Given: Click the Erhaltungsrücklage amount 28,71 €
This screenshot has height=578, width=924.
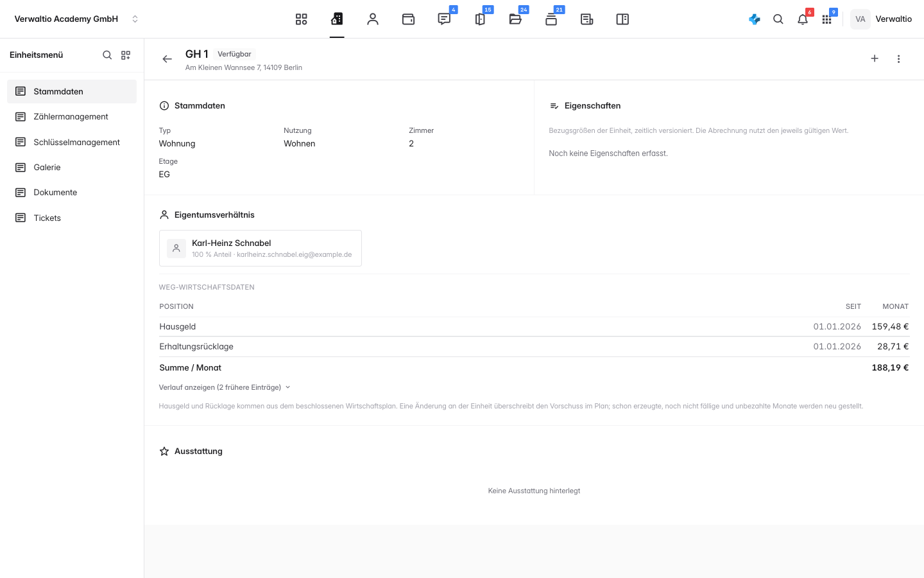Looking at the screenshot, I should click(893, 347).
